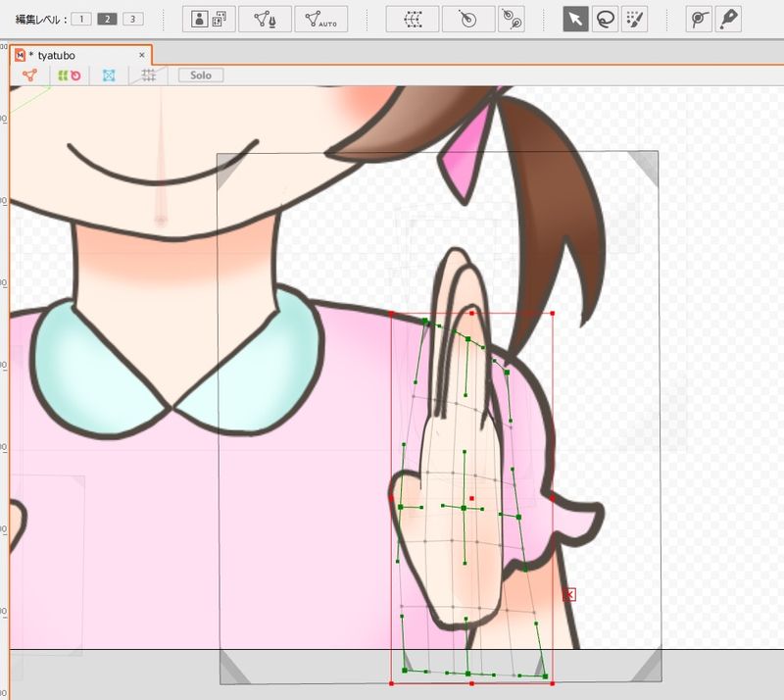Toggle the grid display icon
Image resolution: width=784 pixels, height=700 pixels.
coord(148,75)
